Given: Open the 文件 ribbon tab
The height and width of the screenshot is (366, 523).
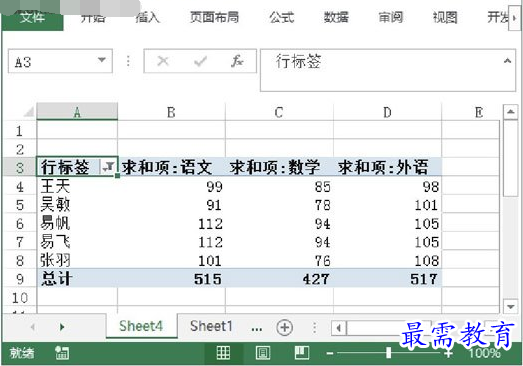Looking at the screenshot, I should (32, 17).
